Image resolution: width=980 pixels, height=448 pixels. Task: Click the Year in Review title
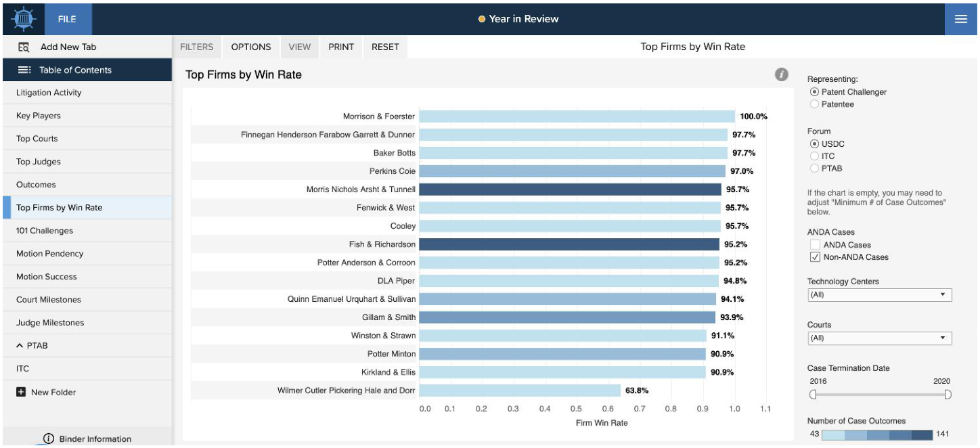click(x=524, y=19)
